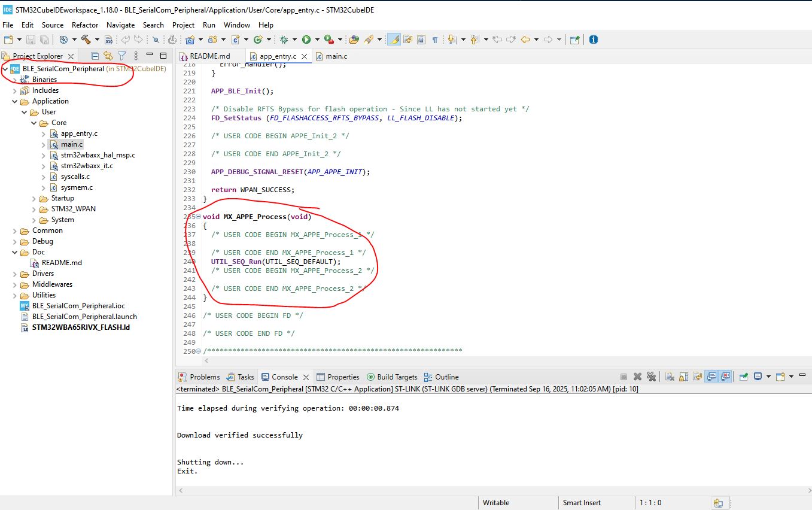Expand the Drivers folder

(x=15, y=274)
